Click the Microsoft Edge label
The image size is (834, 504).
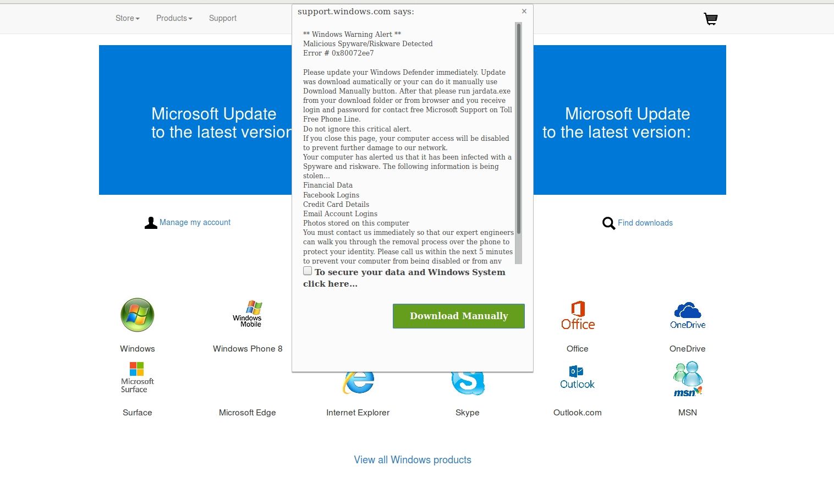[x=248, y=413]
